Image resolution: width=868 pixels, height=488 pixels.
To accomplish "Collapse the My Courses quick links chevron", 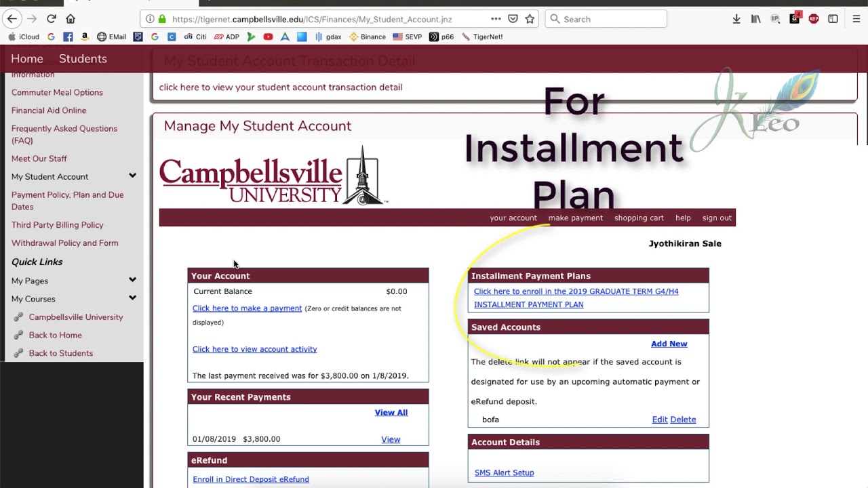I will click(x=132, y=298).
